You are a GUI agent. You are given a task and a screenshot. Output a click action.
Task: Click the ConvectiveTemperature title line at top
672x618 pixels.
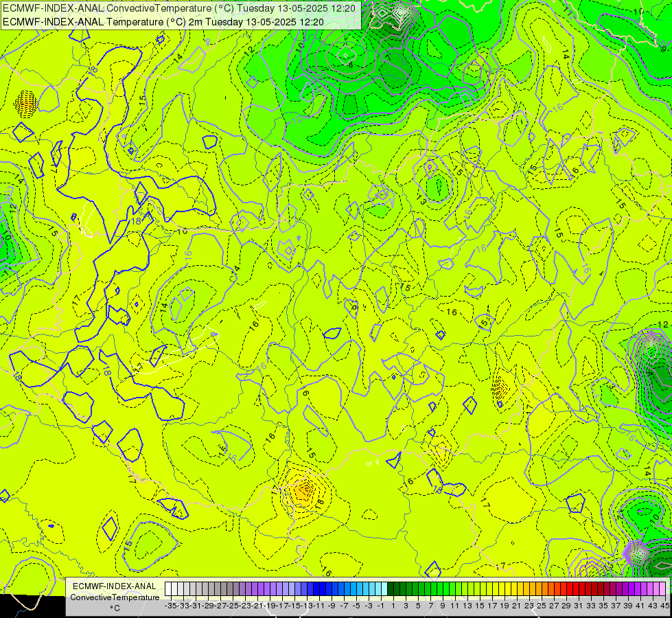point(179,8)
